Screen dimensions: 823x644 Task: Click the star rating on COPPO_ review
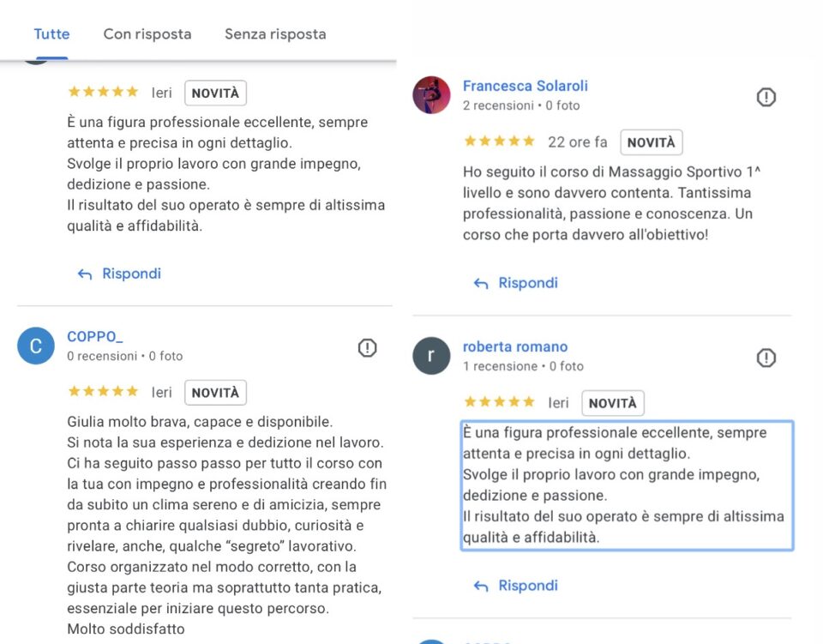point(103,392)
